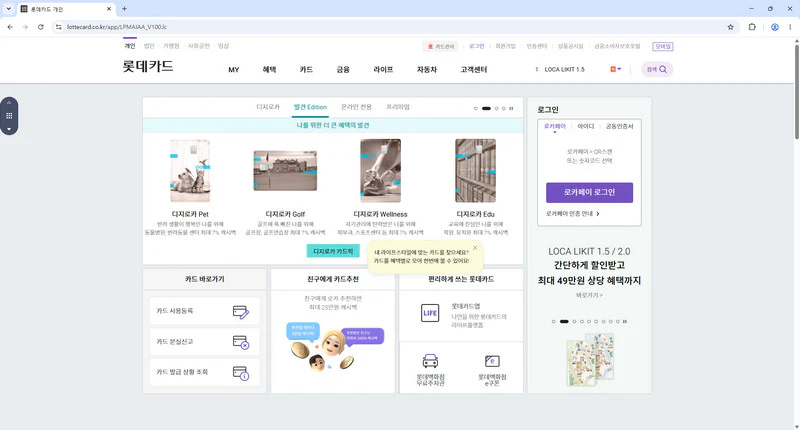Image resolution: width=800 pixels, height=430 pixels.
Task: Open the 혜택 menu
Action: click(269, 69)
